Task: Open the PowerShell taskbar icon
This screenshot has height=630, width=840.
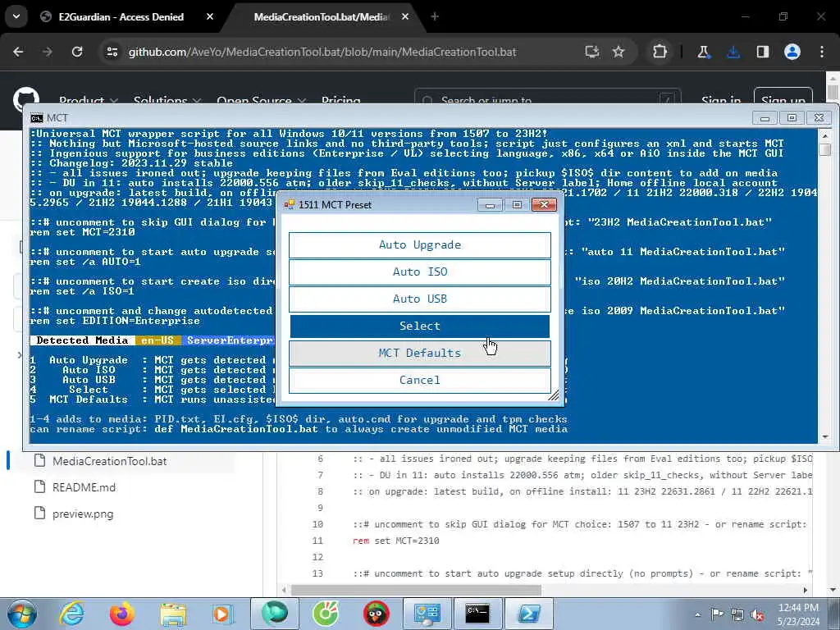Action: pos(528,614)
